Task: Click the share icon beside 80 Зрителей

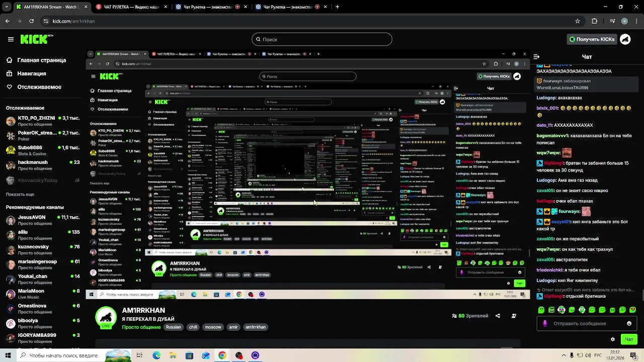Action: [498, 316]
